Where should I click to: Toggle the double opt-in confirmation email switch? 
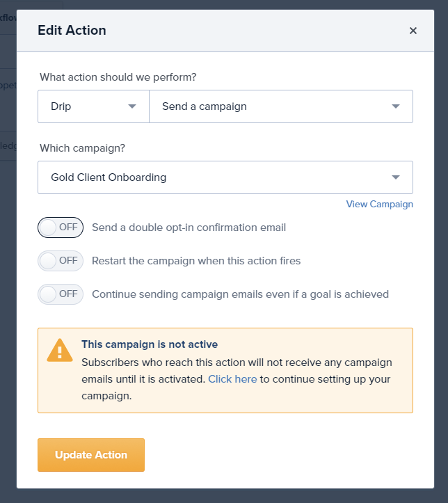click(61, 227)
